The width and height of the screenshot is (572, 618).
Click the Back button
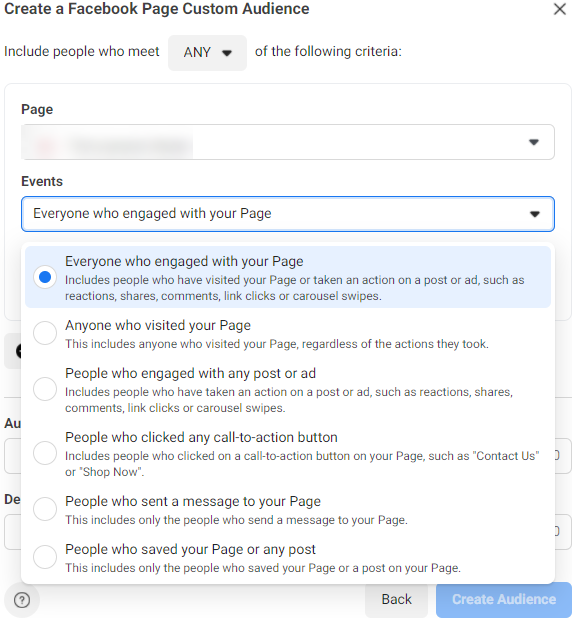click(x=396, y=599)
